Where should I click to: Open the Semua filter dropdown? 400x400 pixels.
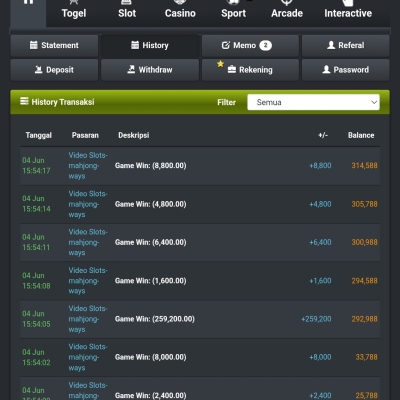pos(313,102)
